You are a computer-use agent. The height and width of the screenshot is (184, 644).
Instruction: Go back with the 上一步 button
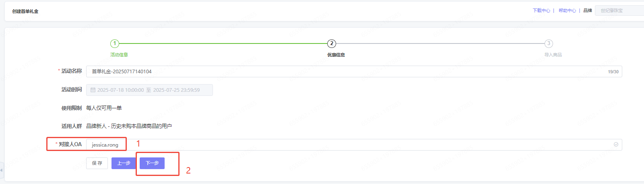pyautogui.click(x=124, y=163)
